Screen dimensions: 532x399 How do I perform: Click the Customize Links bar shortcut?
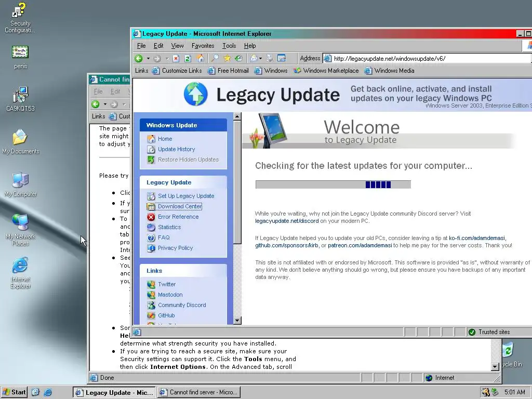coord(177,71)
